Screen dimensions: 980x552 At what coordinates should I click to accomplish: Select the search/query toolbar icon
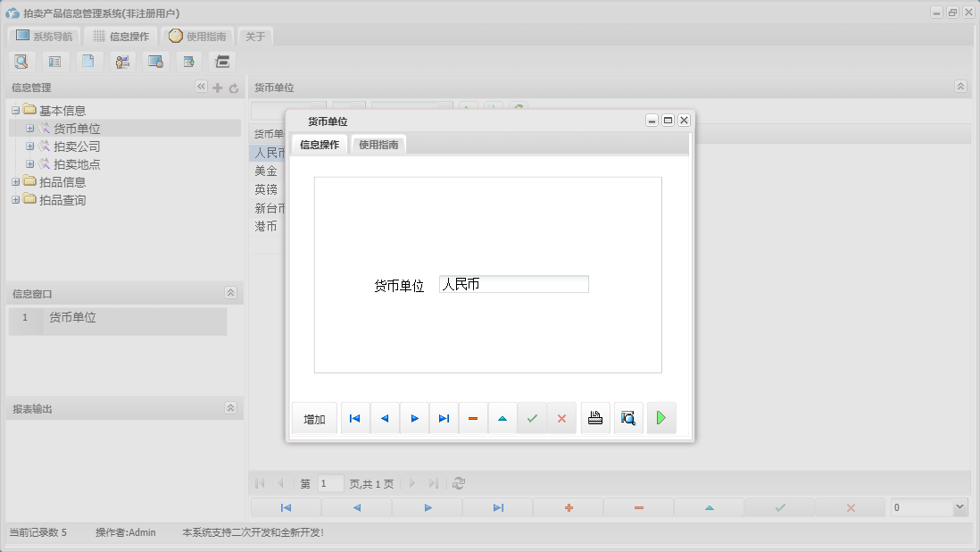(x=21, y=61)
